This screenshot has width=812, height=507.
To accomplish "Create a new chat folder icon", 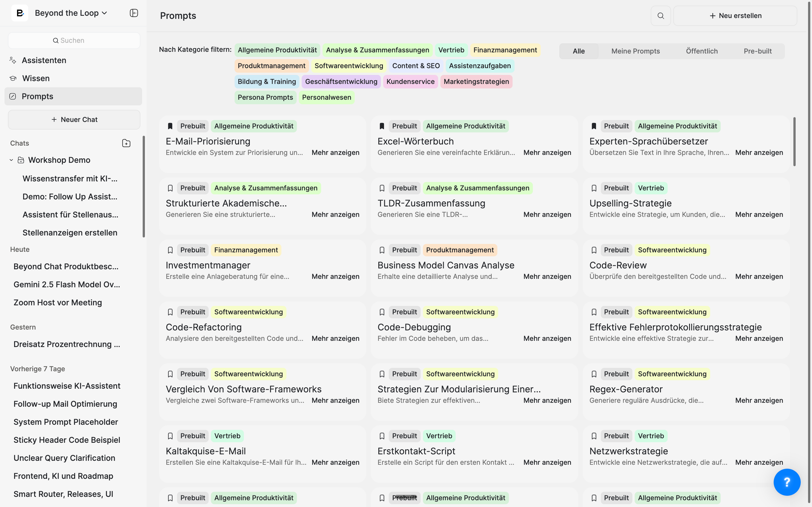I will [126, 143].
